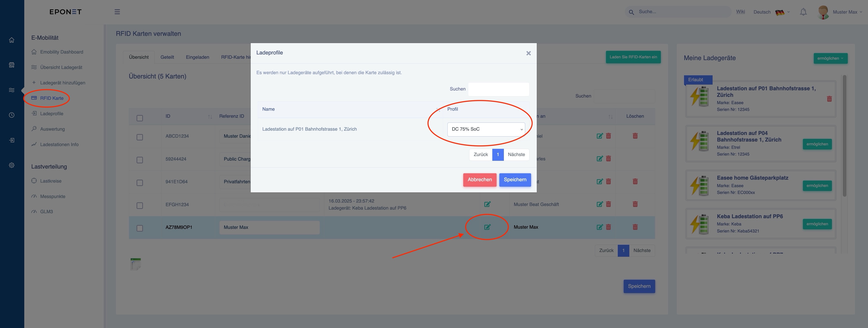
Task: Click the Excel export spreadsheet icon
Action: point(135,264)
